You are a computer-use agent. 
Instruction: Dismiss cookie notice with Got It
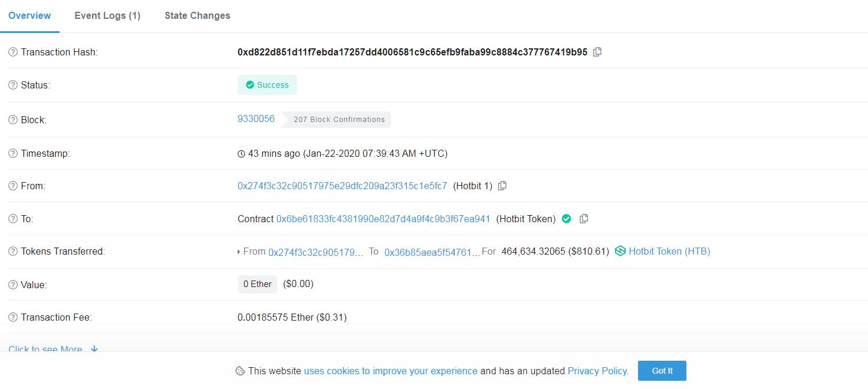tap(662, 371)
